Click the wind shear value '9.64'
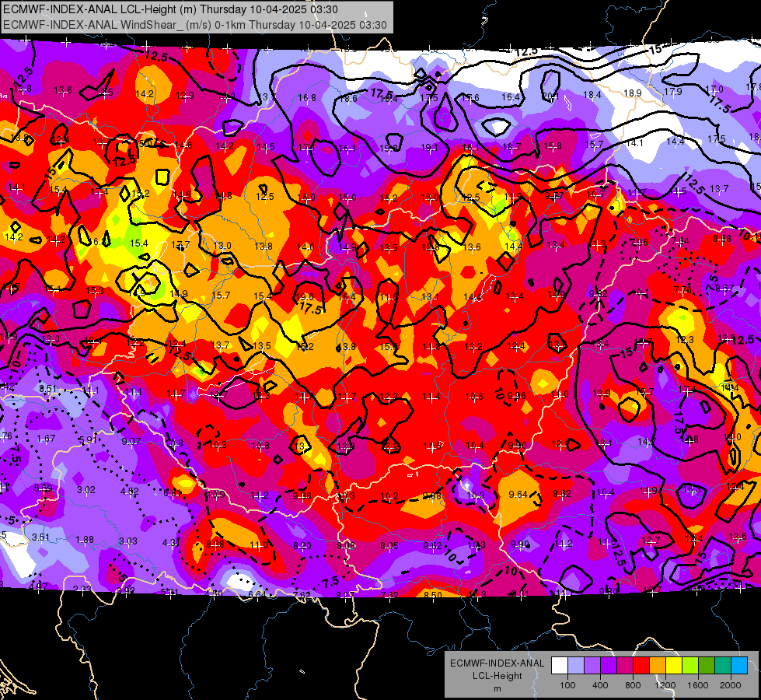This screenshot has height=700, width=761. (x=518, y=495)
